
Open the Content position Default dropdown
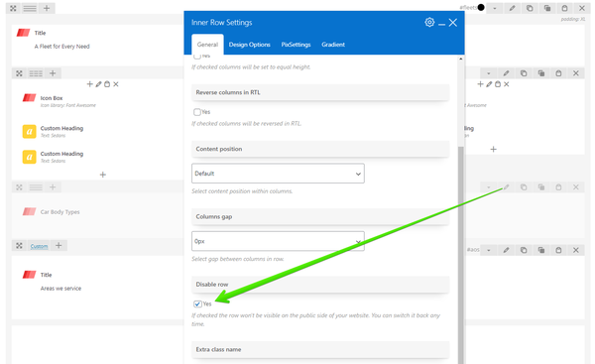coord(278,174)
